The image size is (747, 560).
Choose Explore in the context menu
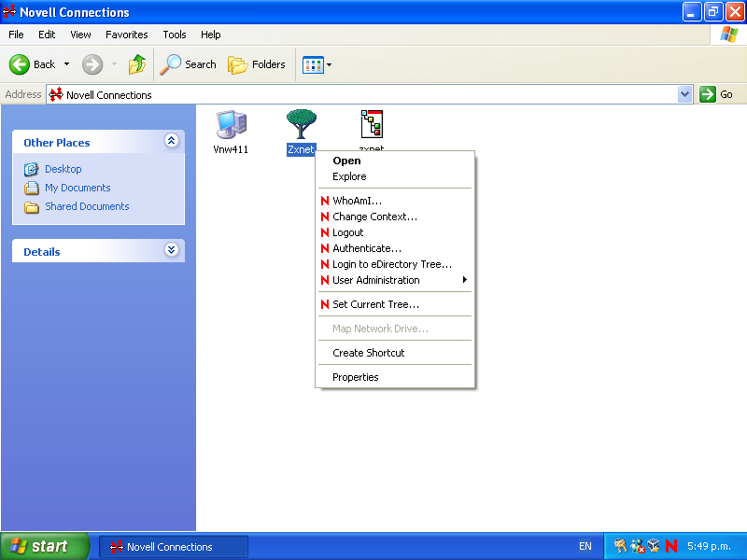click(395, 176)
